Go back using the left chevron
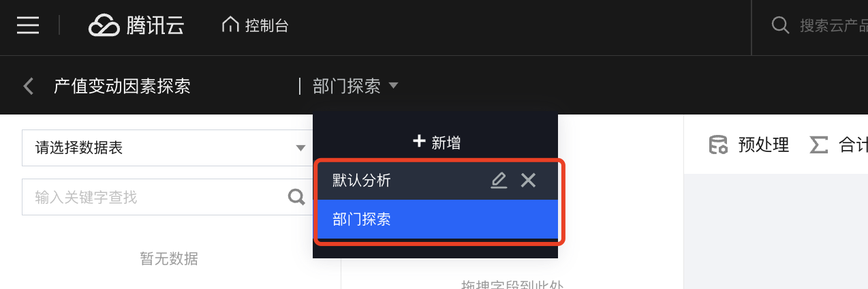The width and height of the screenshot is (868, 289). click(28, 86)
